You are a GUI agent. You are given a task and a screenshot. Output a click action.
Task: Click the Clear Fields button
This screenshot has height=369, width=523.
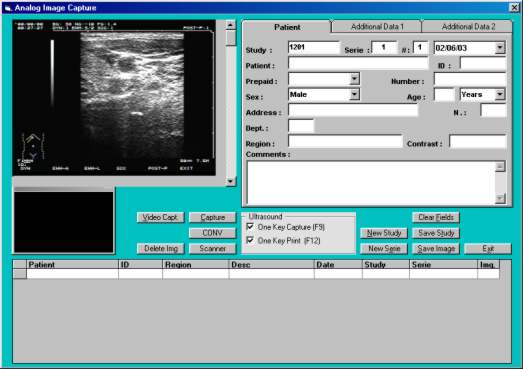436,217
